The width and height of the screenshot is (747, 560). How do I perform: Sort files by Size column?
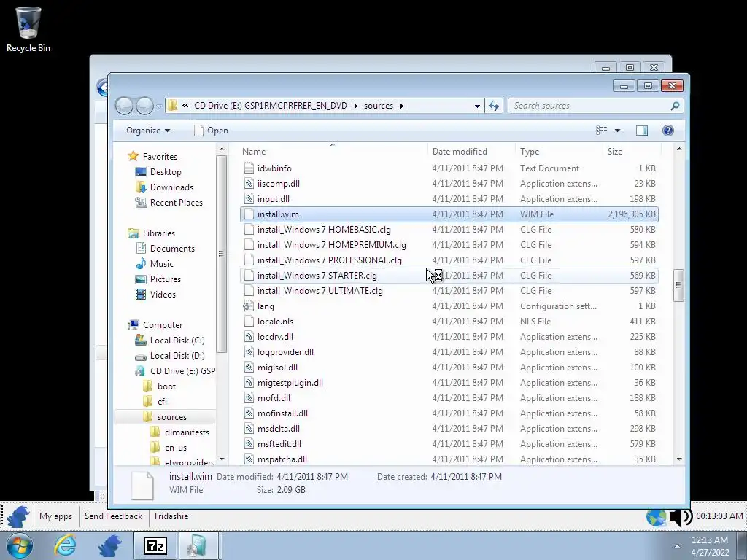(x=632, y=152)
